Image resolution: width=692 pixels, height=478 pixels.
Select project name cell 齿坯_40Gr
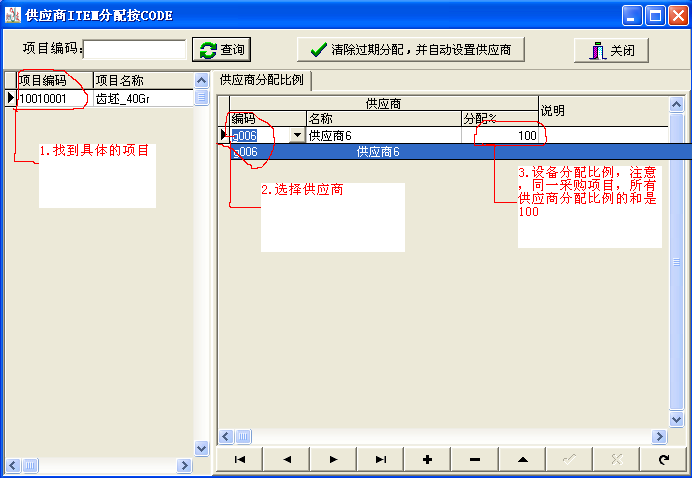[143, 98]
